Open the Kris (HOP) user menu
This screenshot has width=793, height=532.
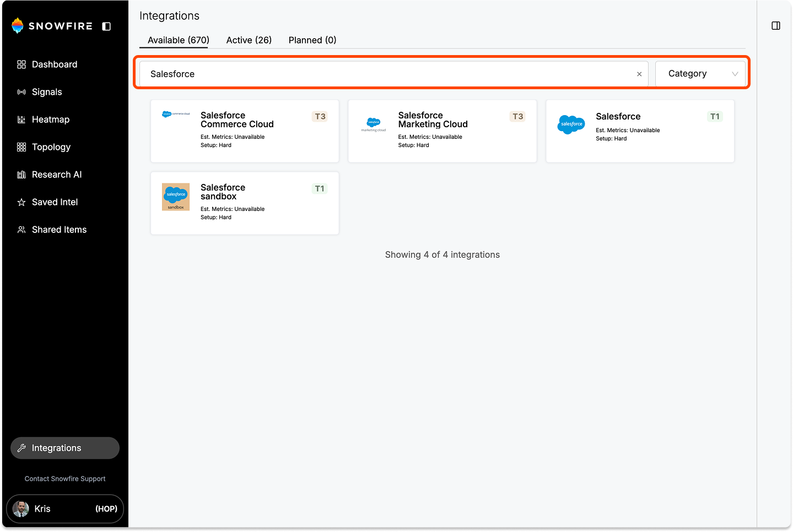(65, 509)
